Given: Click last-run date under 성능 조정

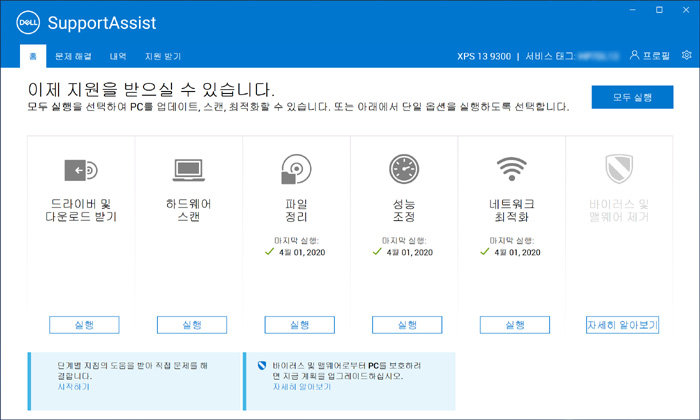Looking at the screenshot, I should coord(410,253).
